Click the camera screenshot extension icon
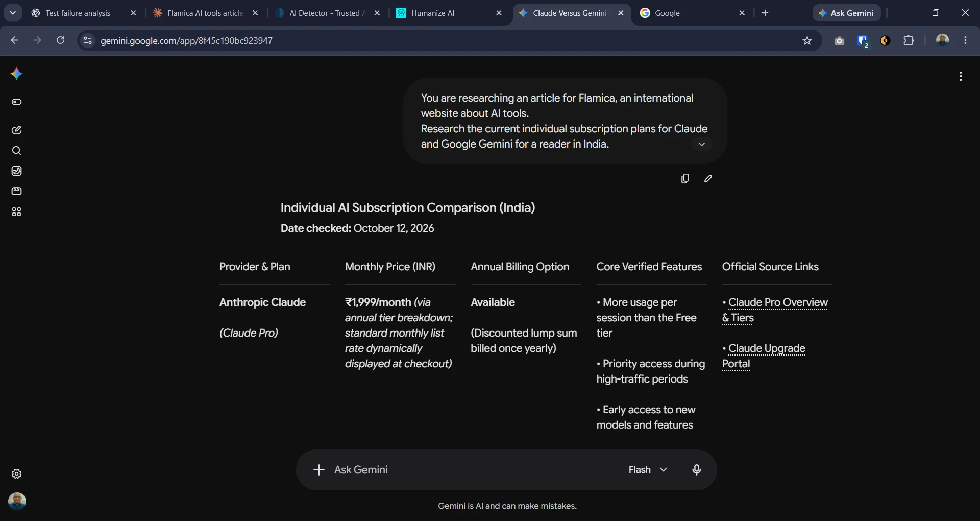 coord(839,41)
